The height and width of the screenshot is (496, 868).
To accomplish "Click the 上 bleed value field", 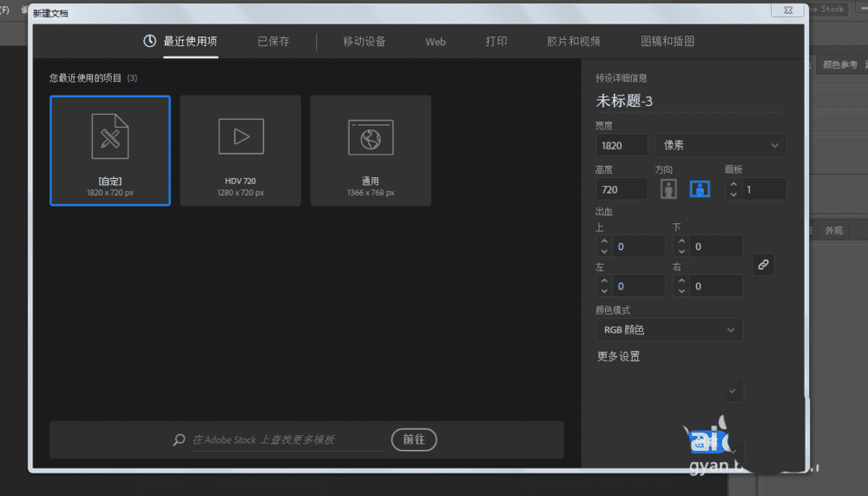I will tap(638, 246).
